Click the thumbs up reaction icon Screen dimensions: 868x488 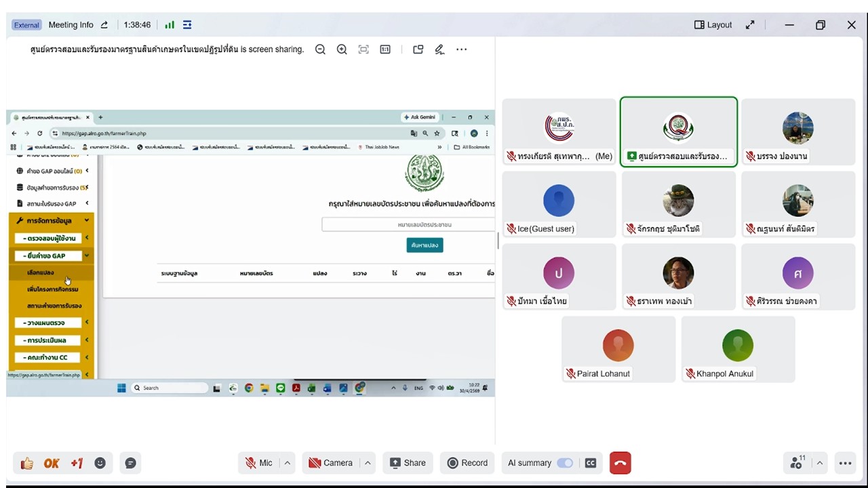click(27, 463)
